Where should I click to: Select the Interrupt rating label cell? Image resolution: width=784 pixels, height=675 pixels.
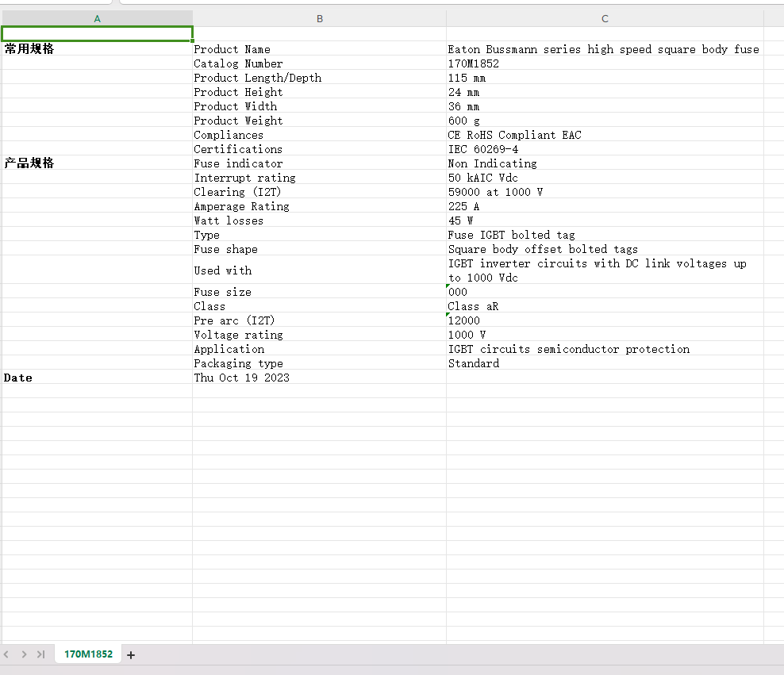320,178
